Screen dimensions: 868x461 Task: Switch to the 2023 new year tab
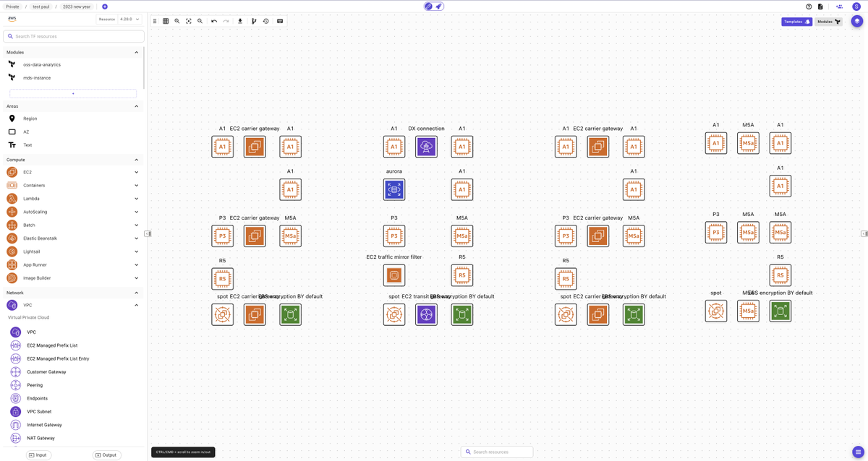point(75,6)
